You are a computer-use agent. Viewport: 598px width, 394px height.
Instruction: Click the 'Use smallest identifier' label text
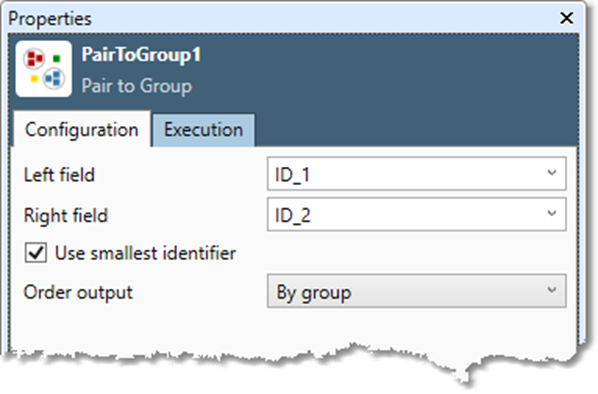145,253
